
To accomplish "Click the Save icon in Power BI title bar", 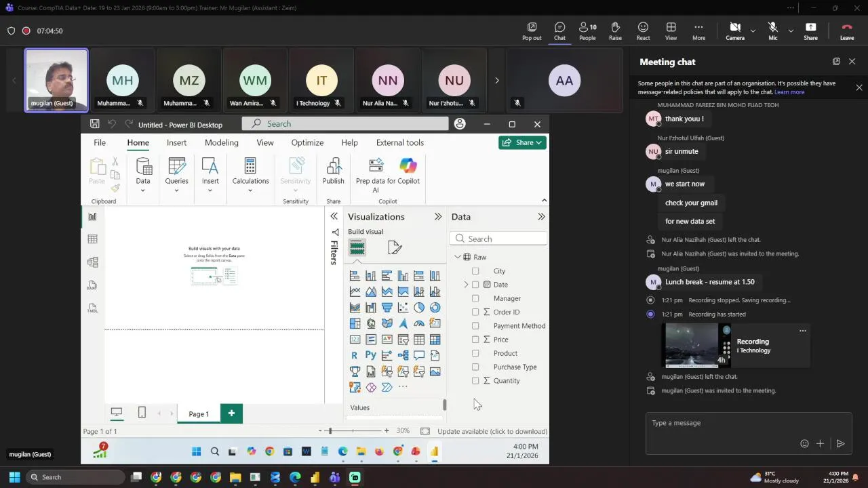I will pyautogui.click(x=95, y=124).
